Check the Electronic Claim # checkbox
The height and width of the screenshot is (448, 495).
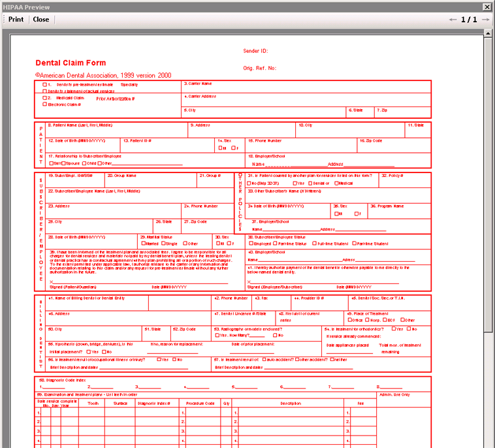click(45, 104)
